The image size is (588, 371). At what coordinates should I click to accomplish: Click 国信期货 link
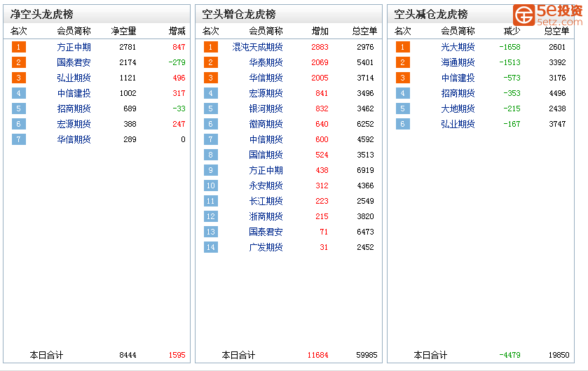point(266,155)
